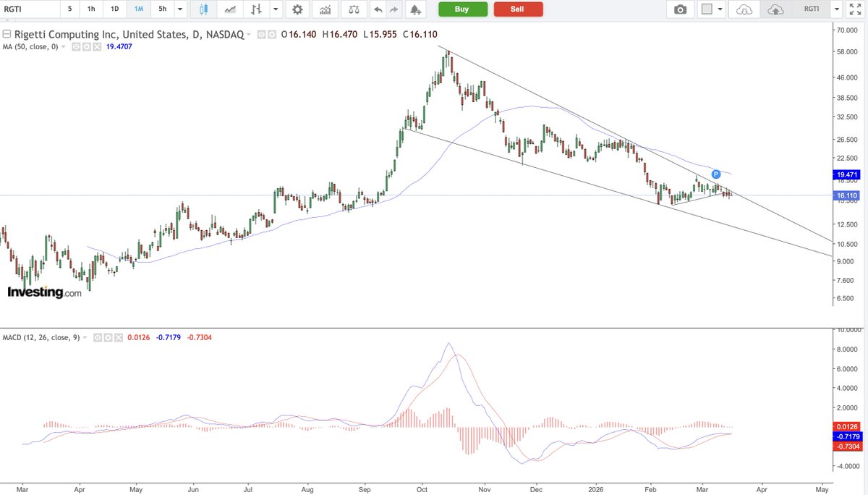This screenshot has width=868, height=495.
Task: Select the 1h interval
Action: click(90, 9)
